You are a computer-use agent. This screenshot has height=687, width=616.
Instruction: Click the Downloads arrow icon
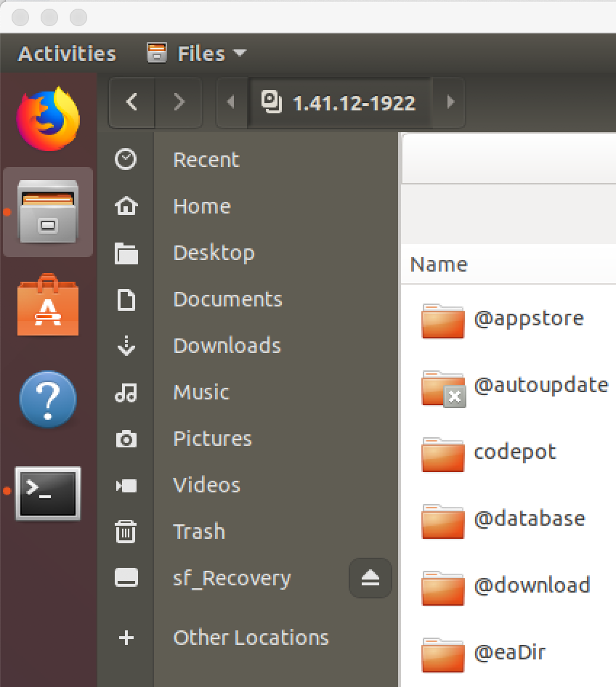tap(126, 346)
